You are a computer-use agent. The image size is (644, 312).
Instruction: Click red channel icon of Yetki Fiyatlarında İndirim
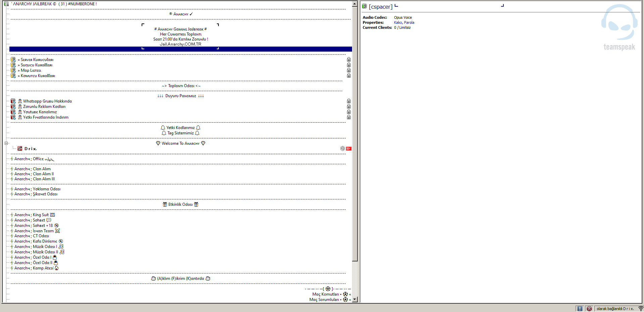click(x=13, y=117)
